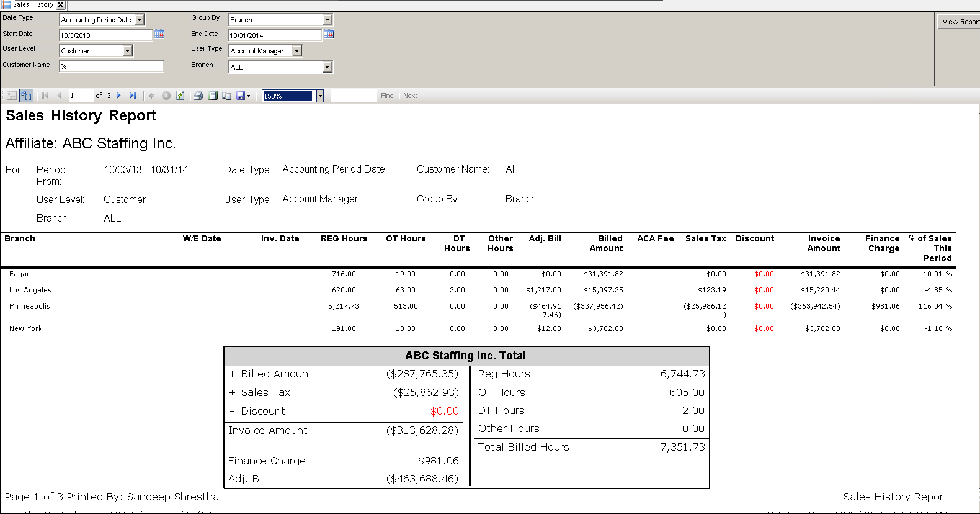Viewport: 980px width, 514px height.
Task: Open the User Type dropdown
Action: click(296, 51)
